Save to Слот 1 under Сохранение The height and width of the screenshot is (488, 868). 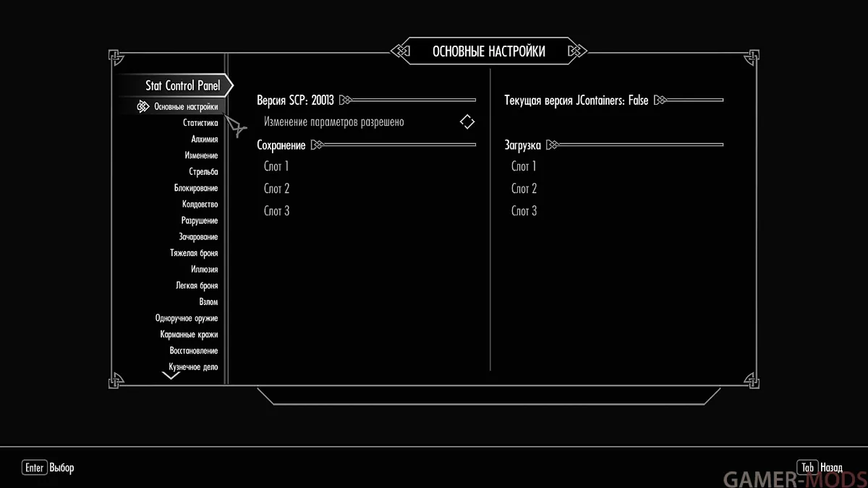(x=276, y=166)
